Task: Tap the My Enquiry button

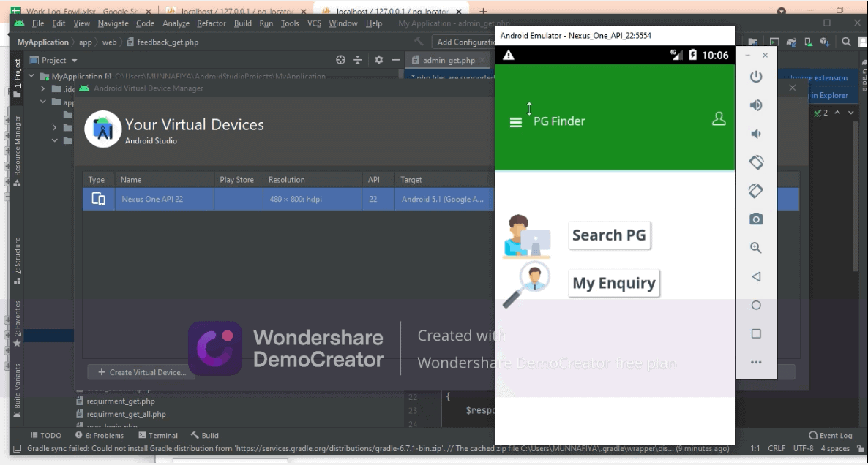Action: (613, 283)
